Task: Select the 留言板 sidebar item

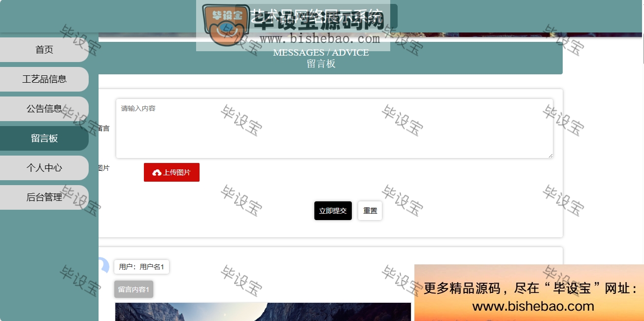Action: [x=44, y=138]
